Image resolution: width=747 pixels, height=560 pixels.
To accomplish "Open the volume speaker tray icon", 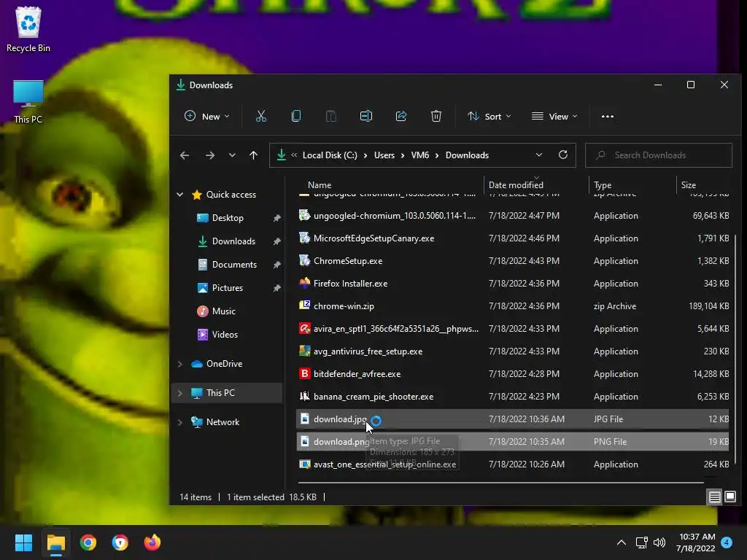I will (x=659, y=542).
